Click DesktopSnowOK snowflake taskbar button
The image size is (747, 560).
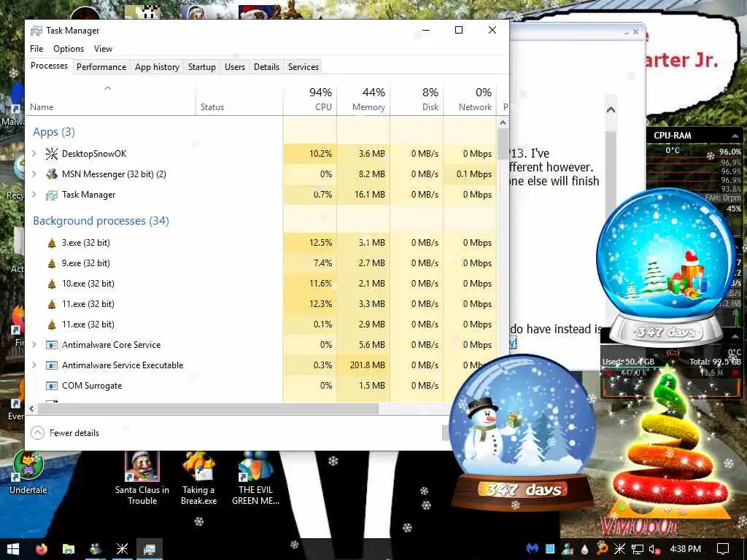(122, 548)
